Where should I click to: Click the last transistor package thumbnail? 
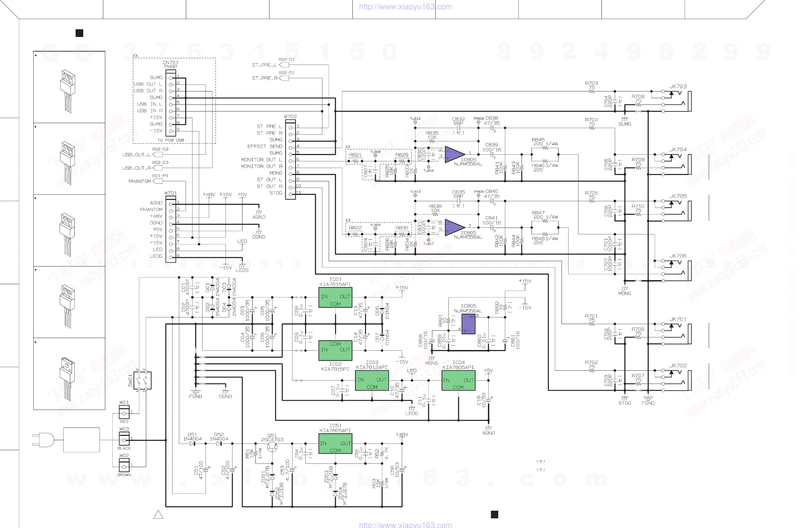[x=68, y=375]
